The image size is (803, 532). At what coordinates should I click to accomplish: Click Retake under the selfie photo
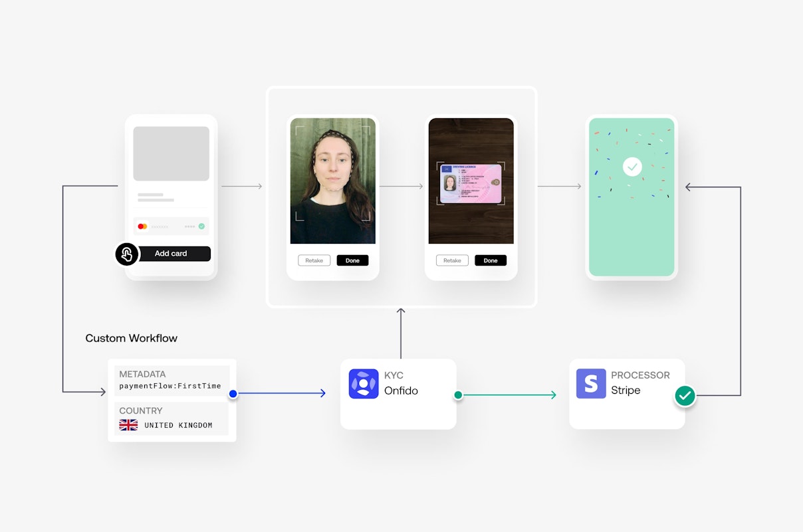pos(314,260)
